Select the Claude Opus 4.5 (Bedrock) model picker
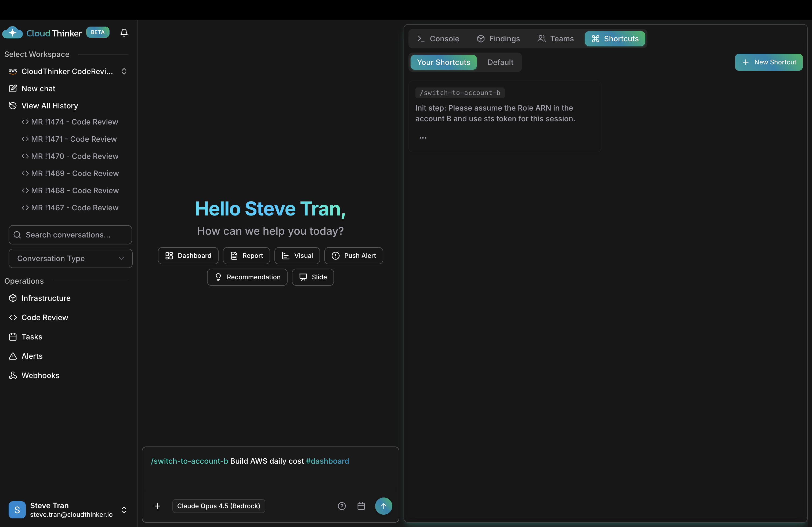The image size is (812, 527). pyautogui.click(x=218, y=506)
